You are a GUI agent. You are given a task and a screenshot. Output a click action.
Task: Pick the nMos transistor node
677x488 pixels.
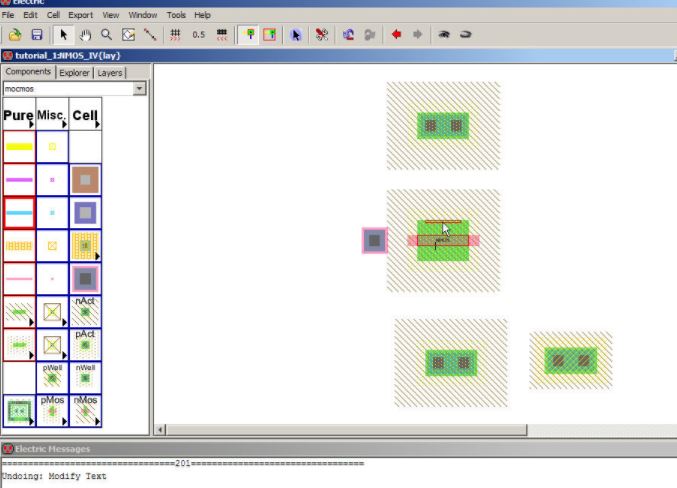point(85,411)
